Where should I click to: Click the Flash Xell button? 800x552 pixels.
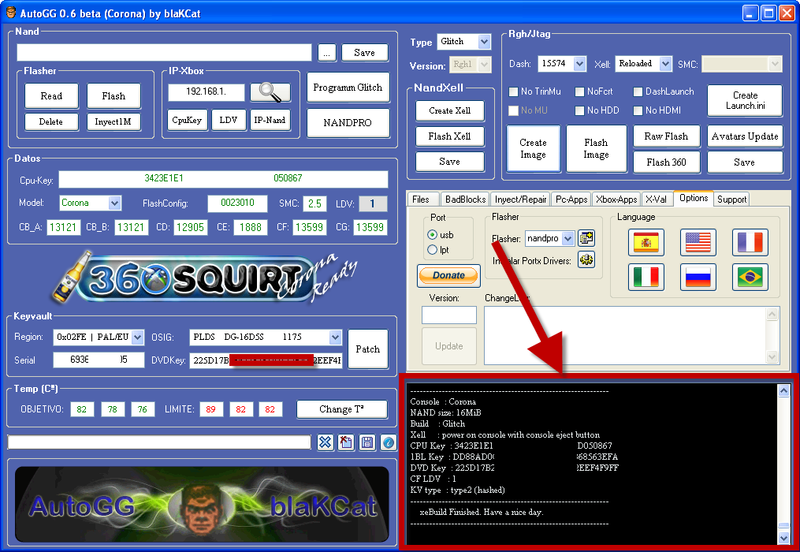coord(449,136)
